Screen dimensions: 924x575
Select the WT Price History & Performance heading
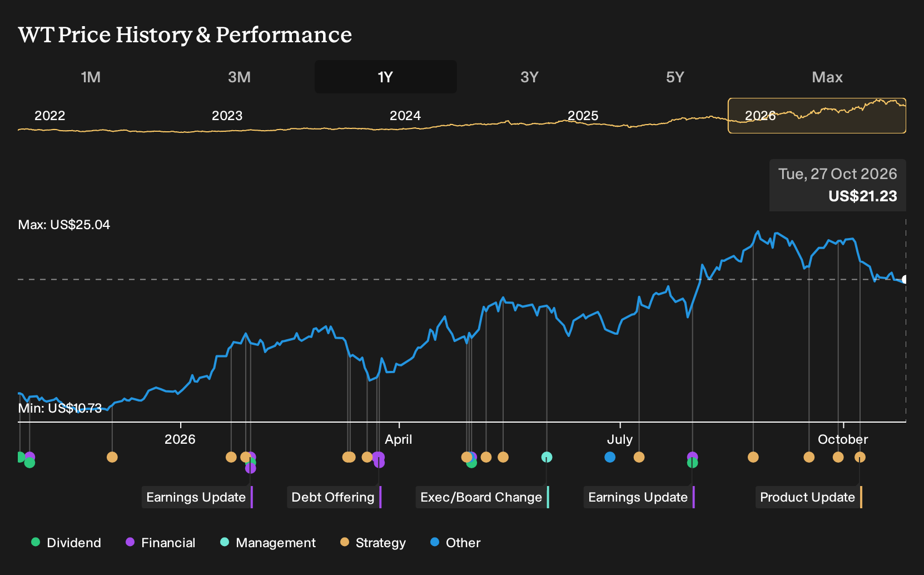click(x=185, y=34)
